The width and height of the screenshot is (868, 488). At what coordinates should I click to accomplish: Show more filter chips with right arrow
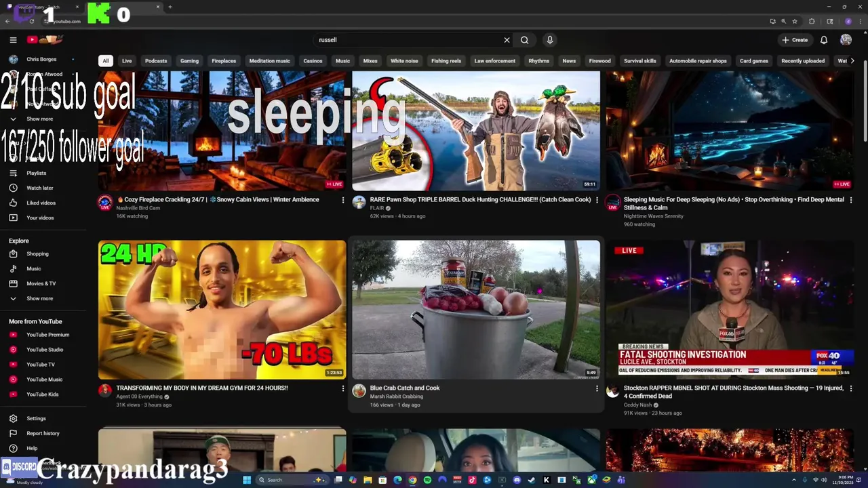coord(852,61)
